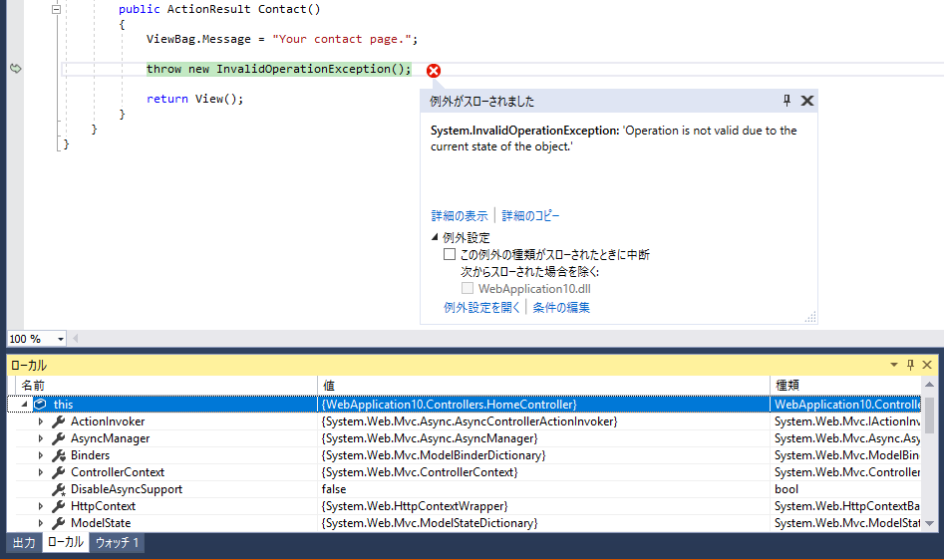This screenshot has width=944, height=560.
Task: Click HttpContext wrench property icon
Action: pos(59,506)
